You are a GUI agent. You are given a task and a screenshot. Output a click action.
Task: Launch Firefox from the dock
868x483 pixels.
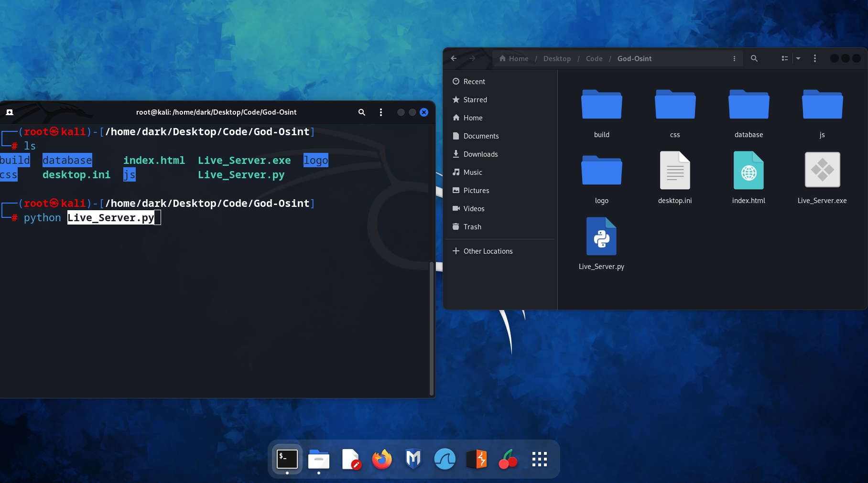pos(381,459)
